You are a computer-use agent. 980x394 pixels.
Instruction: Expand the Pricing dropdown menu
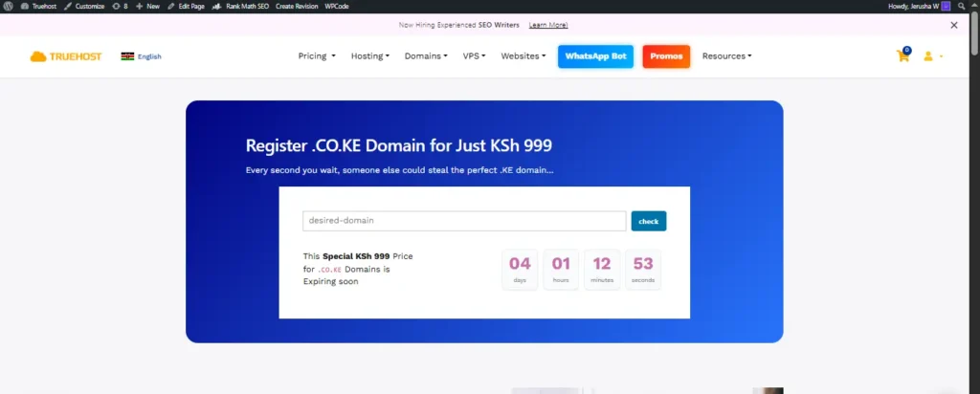[317, 56]
